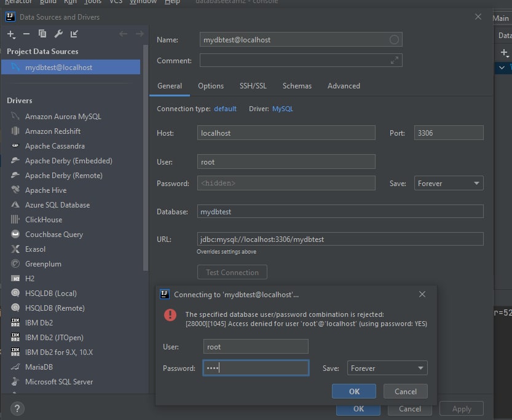The width and height of the screenshot is (512, 420).
Task: Select Amazon Redshift driver
Action: (x=53, y=131)
